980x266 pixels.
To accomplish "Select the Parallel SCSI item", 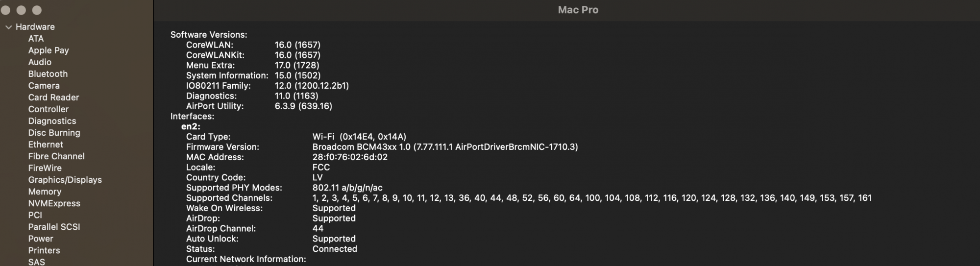I will (54, 227).
